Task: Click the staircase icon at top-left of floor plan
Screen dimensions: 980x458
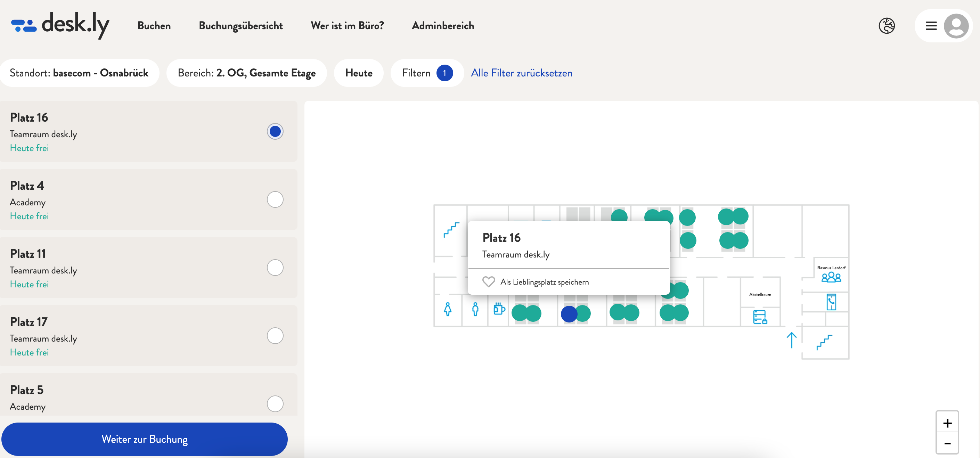Action: (x=451, y=230)
